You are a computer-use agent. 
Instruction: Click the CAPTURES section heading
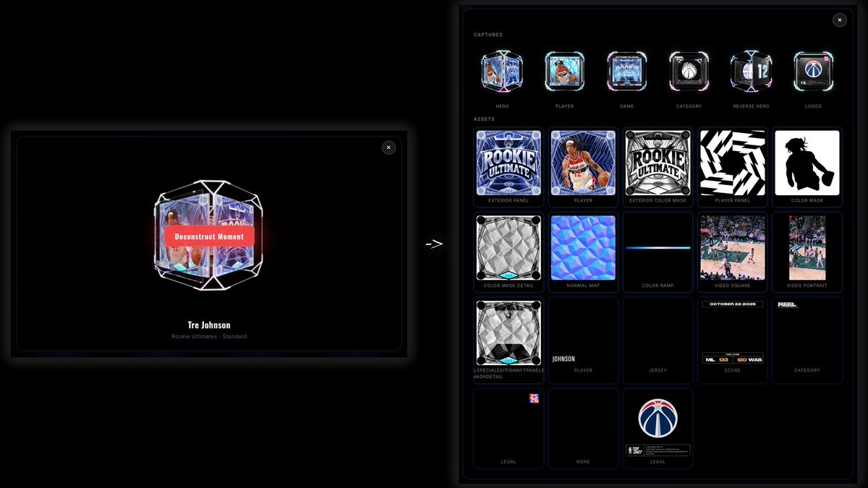click(488, 35)
